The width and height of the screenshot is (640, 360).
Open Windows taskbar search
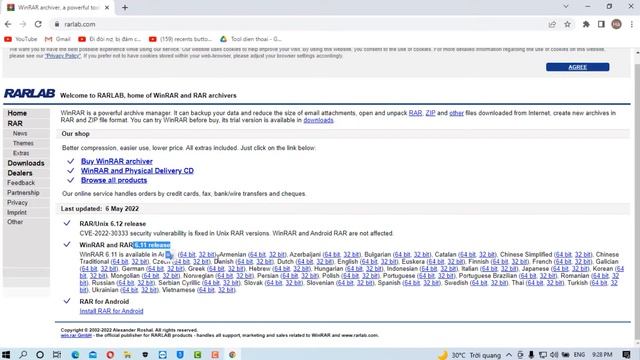(23, 354)
